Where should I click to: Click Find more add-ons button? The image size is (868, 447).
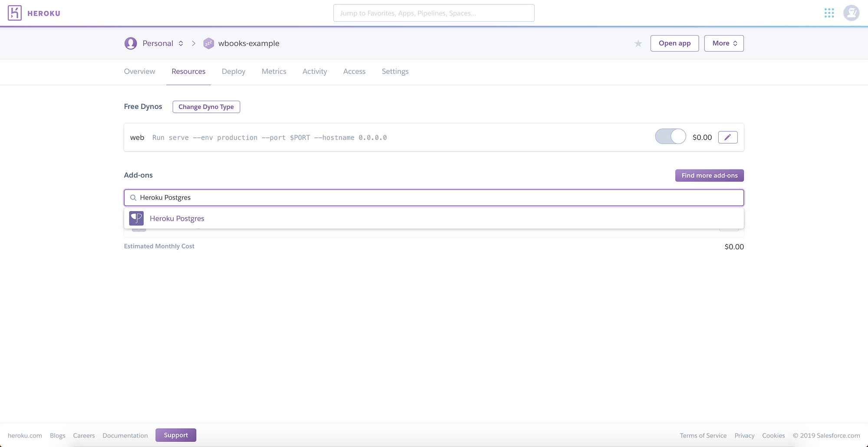pyautogui.click(x=710, y=176)
